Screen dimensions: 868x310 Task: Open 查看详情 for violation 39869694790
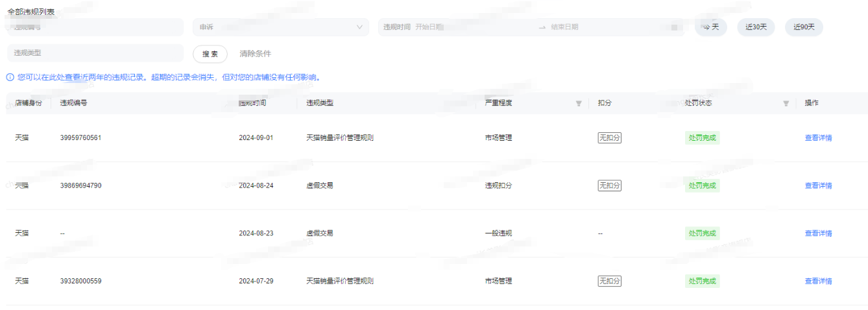818,185
